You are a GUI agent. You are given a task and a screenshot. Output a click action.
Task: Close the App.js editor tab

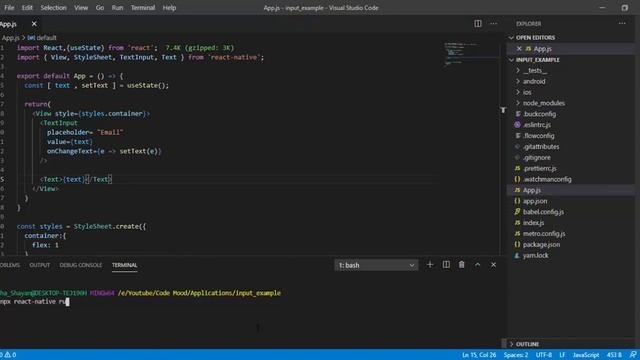pyautogui.click(x=34, y=24)
